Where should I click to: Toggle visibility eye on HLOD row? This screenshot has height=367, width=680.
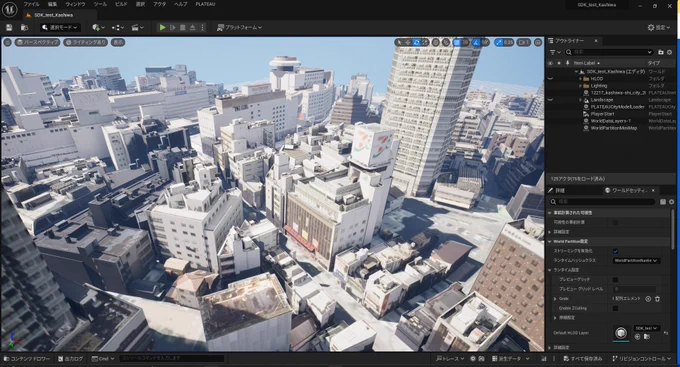[550, 79]
